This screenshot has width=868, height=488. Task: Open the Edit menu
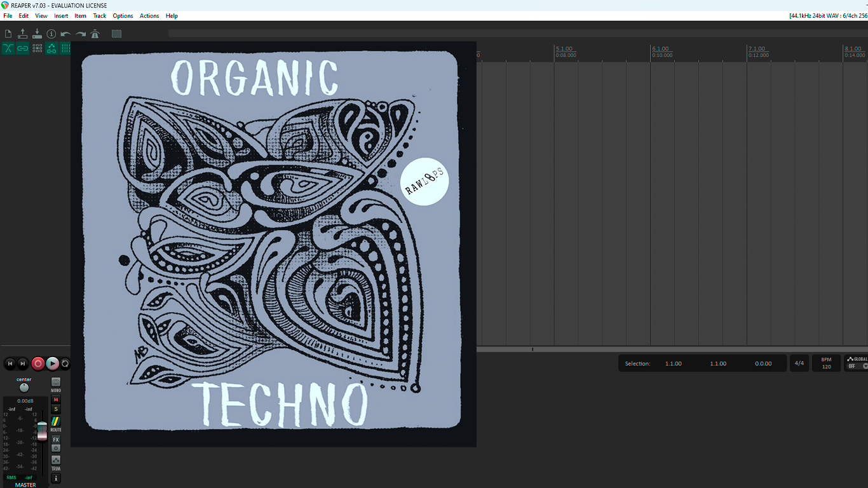point(24,16)
